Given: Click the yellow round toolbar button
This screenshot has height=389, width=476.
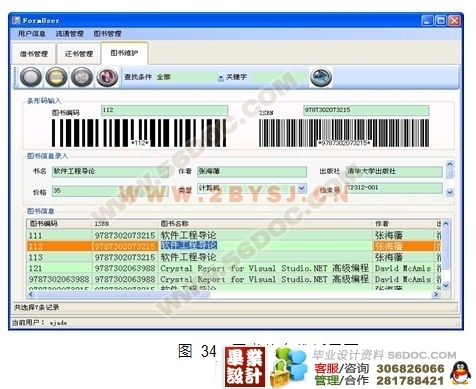Looking at the screenshot, I should 56,77.
